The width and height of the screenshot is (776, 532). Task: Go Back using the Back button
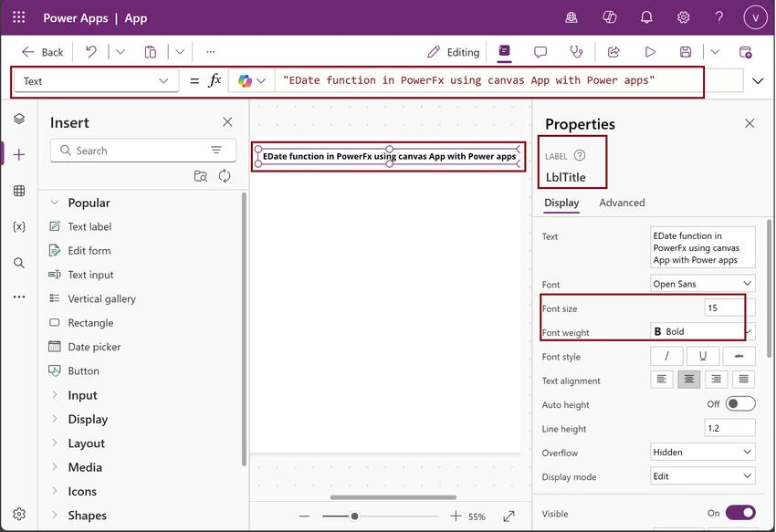point(43,52)
